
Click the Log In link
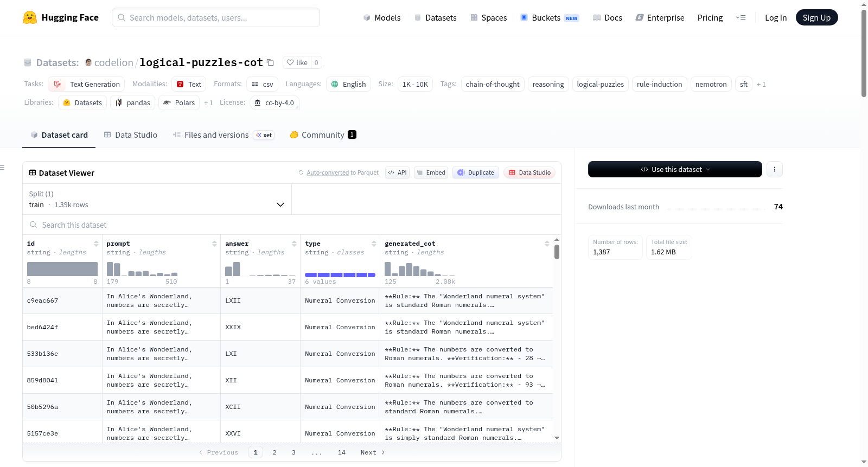[776, 17]
